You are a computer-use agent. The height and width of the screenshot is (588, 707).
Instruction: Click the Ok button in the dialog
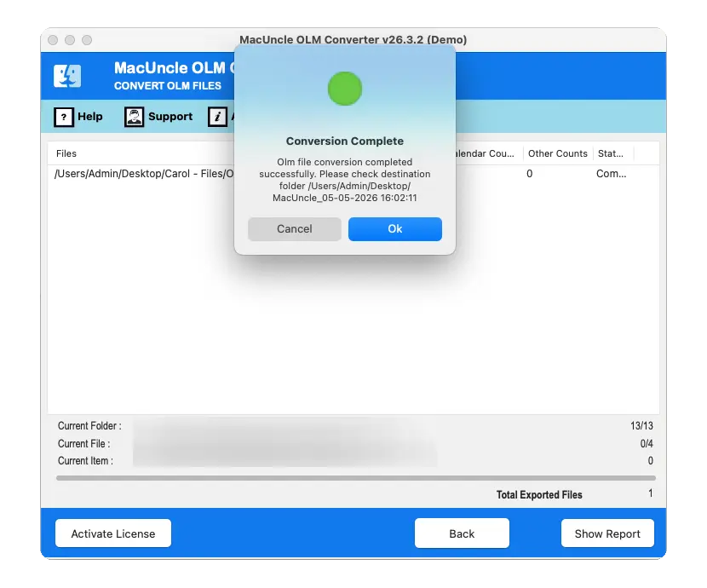pyautogui.click(x=395, y=229)
